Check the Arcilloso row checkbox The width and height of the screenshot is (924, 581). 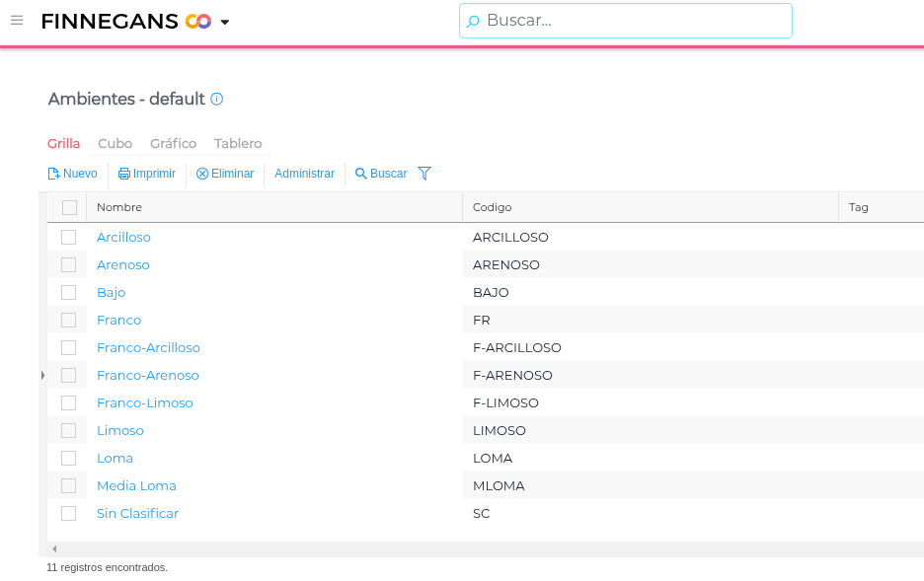tap(68, 237)
